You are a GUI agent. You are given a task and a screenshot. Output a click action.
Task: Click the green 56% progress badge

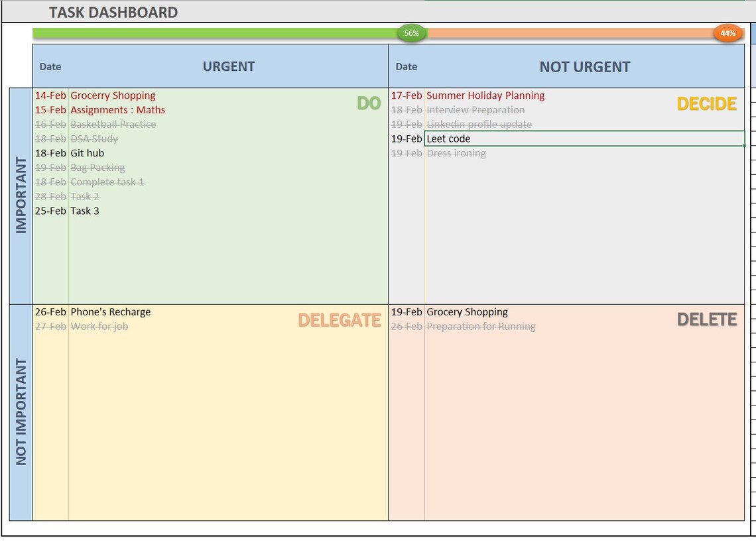click(411, 32)
